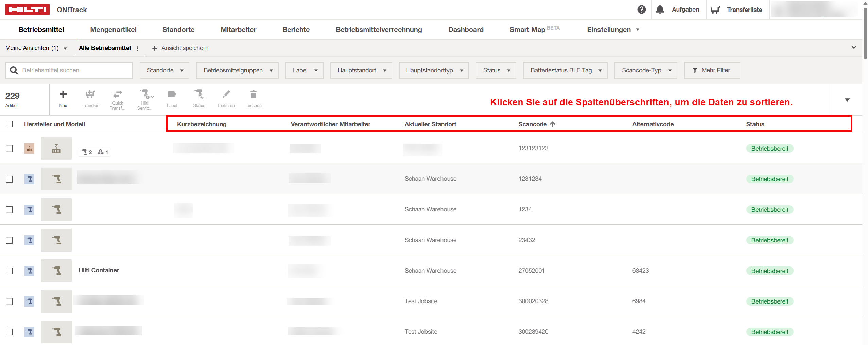868x345 pixels.
Task: Click the Label tag icon
Action: click(x=172, y=94)
